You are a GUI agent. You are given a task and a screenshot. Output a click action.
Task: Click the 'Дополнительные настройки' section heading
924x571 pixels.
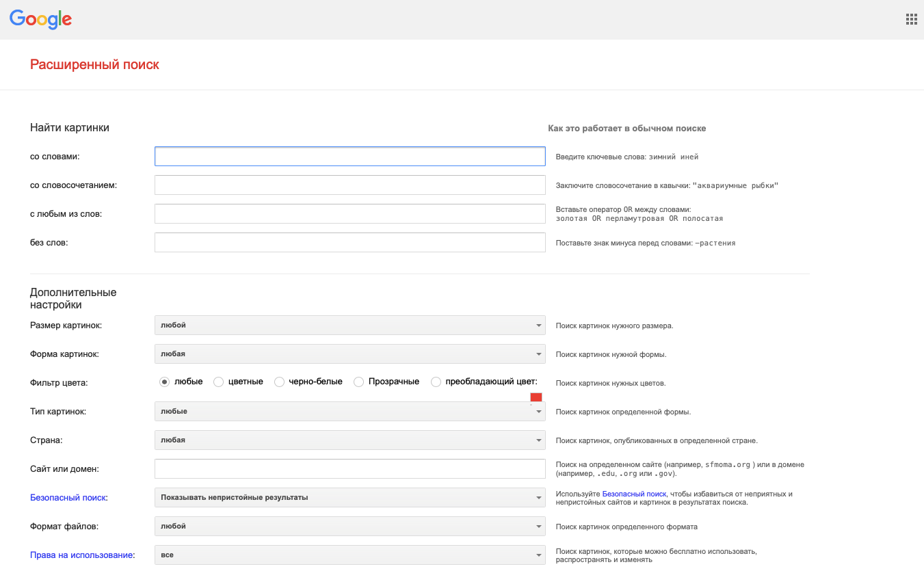[x=73, y=299]
